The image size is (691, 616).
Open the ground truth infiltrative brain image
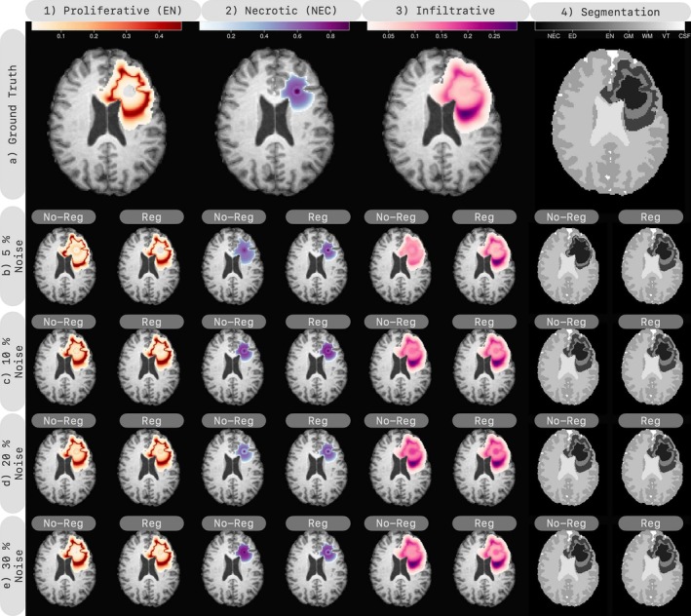coord(442,122)
